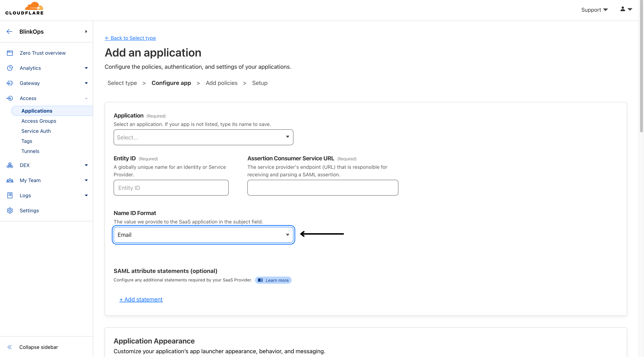Open Service Auth page

pos(36,131)
